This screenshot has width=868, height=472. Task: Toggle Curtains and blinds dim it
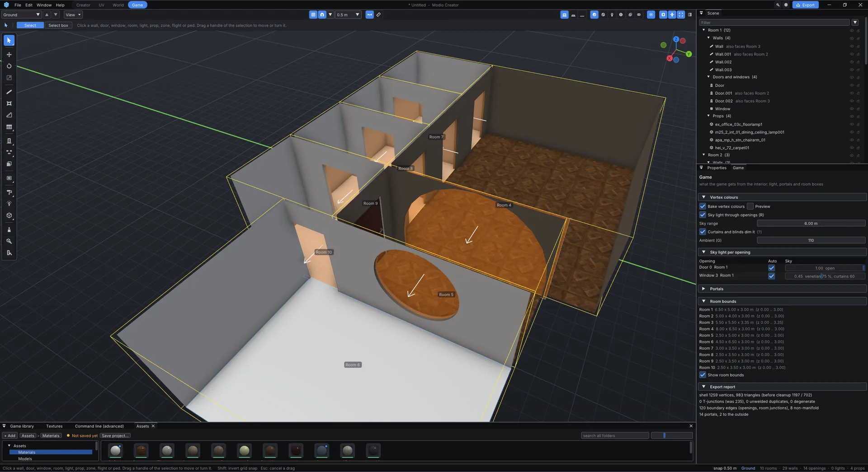[x=703, y=232]
